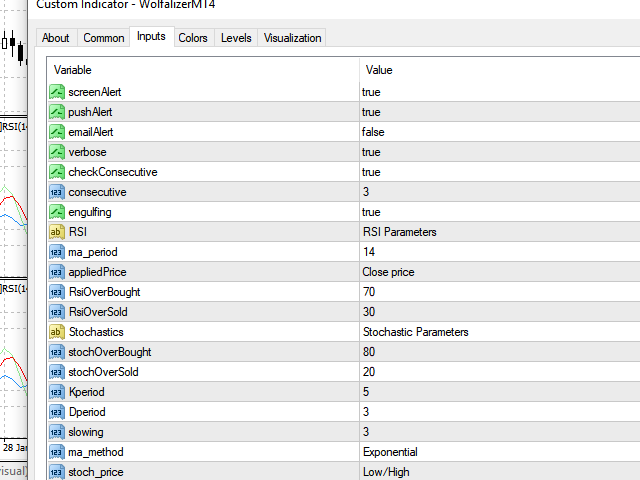Select the ma_method variable name
640x480 pixels.
pos(96,452)
